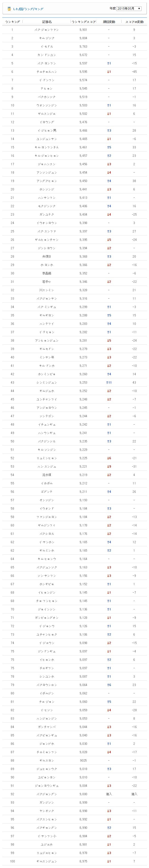Click the up arrow showing 11 rank gain

pos(109,382)
